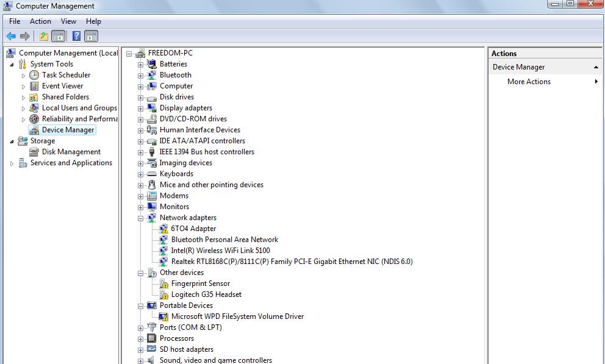Click the Logitech G35 Headset warning icon
This screenshot has height=364, width=605.
pyautogui.click(x=163, y=294)
